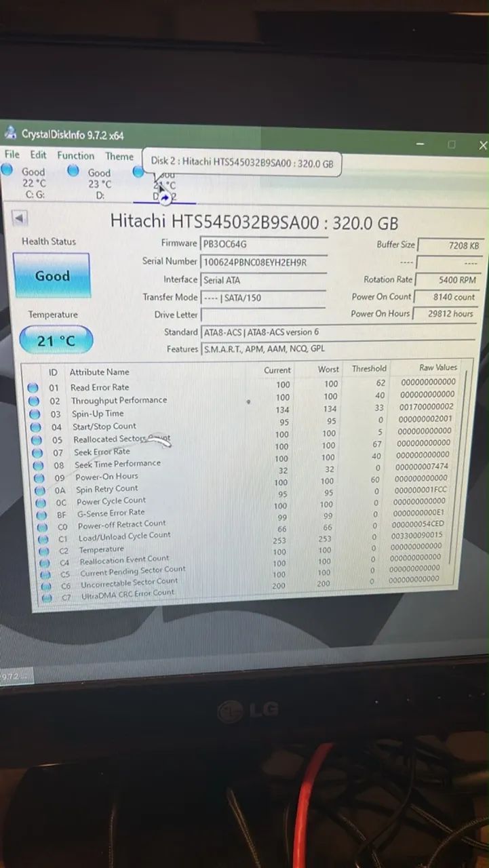Click status circle for Uncorrectable Sector Count
Viewport: 489px width, 868px height.
46,587
